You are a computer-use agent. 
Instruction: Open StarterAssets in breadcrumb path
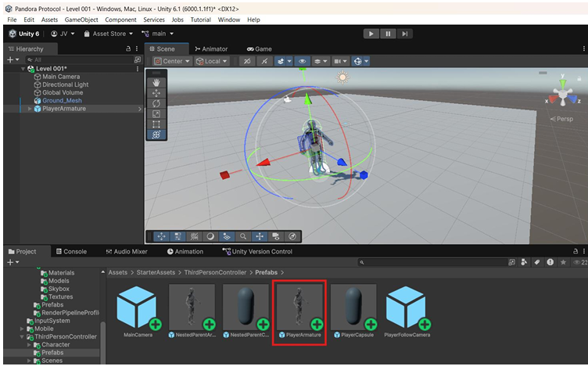[x=156, y=272]
